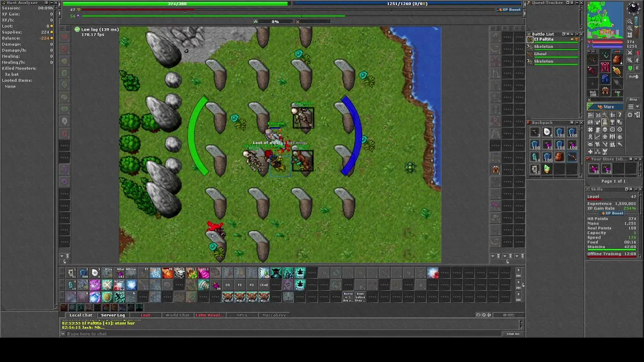Click the FE hotkey slot

point(239,285)
